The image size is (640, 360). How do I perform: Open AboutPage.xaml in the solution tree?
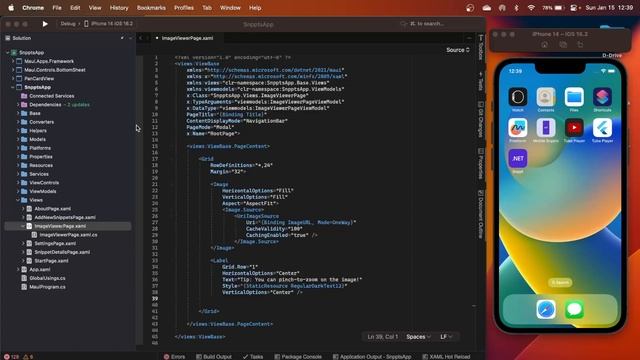[x=52, y=209]
